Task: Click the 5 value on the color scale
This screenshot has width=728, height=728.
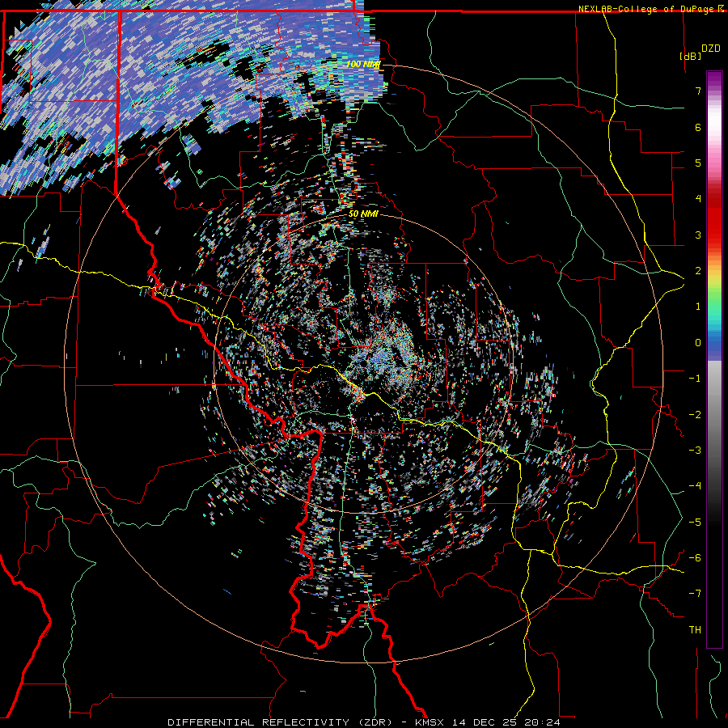Action: point(698,163)
